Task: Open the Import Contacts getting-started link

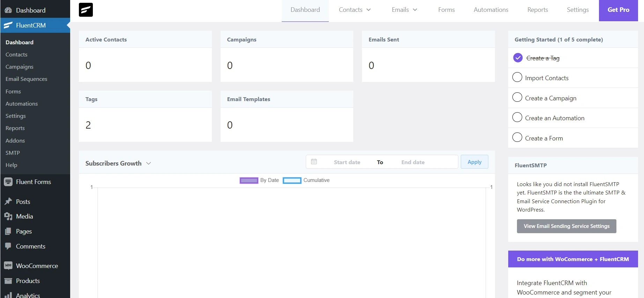Action: click(547, 78)
